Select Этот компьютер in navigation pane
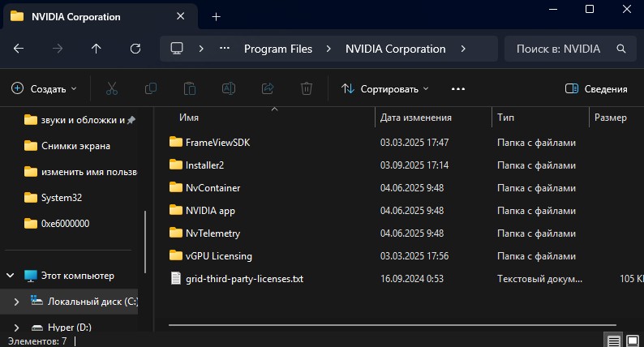The width and height of the screenshot is (644, 347). pos(78,276)
